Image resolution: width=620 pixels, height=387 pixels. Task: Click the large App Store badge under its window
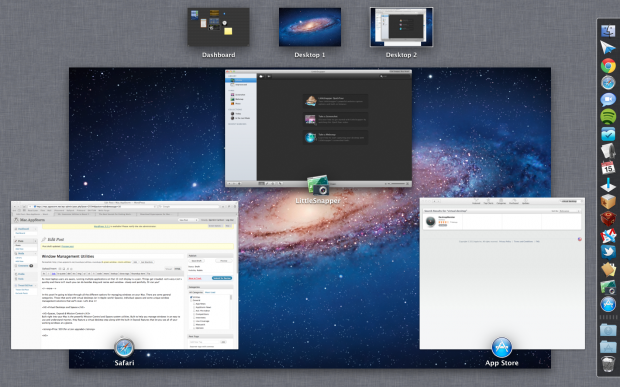click(x=502, y=348)
